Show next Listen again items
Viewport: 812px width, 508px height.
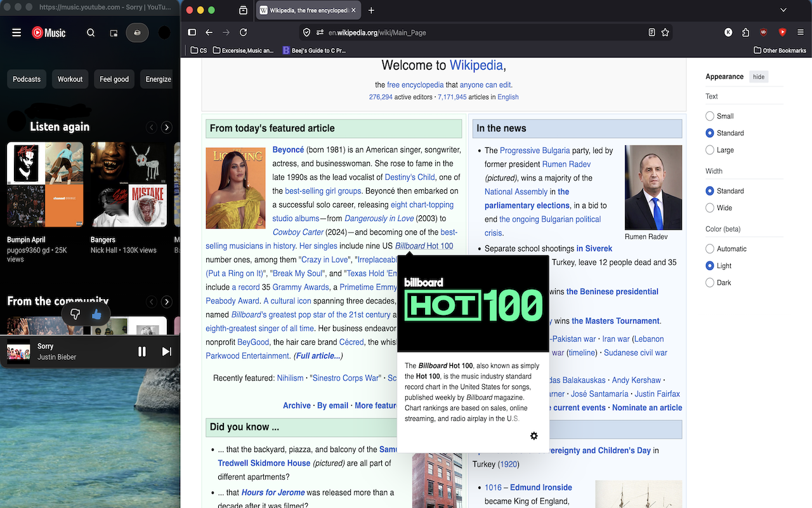[x=167, y=128]
